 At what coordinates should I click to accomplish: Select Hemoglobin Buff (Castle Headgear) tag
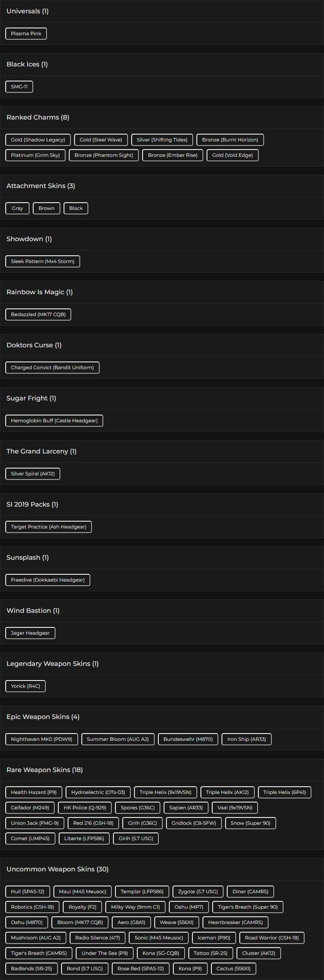pyautogui.click(x=54, y=421)
